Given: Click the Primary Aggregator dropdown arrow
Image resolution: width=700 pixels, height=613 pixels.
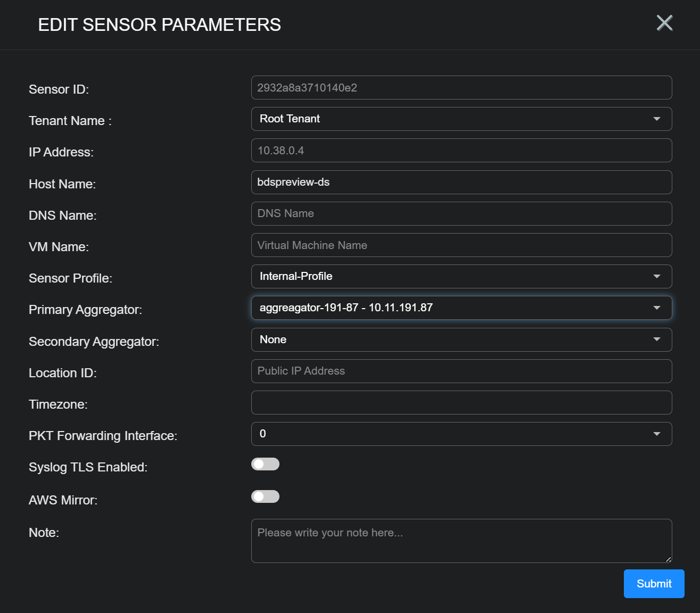Looking at the screenshot, I should pos(656,308).
